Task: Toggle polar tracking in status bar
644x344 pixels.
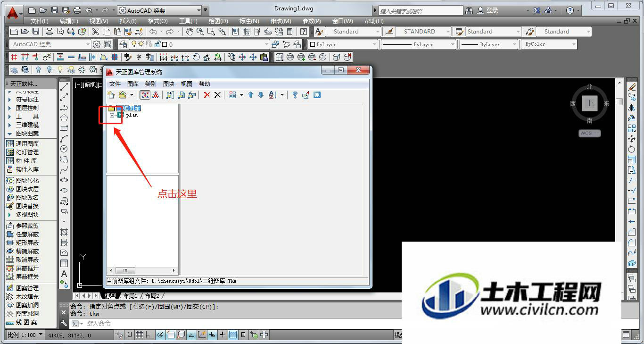Action: pos(160,335)
